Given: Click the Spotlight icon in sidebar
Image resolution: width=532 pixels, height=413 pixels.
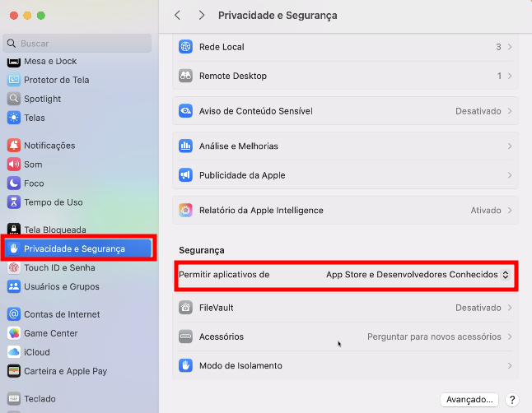Looking at the screenshot, I should tap(13, 99).
